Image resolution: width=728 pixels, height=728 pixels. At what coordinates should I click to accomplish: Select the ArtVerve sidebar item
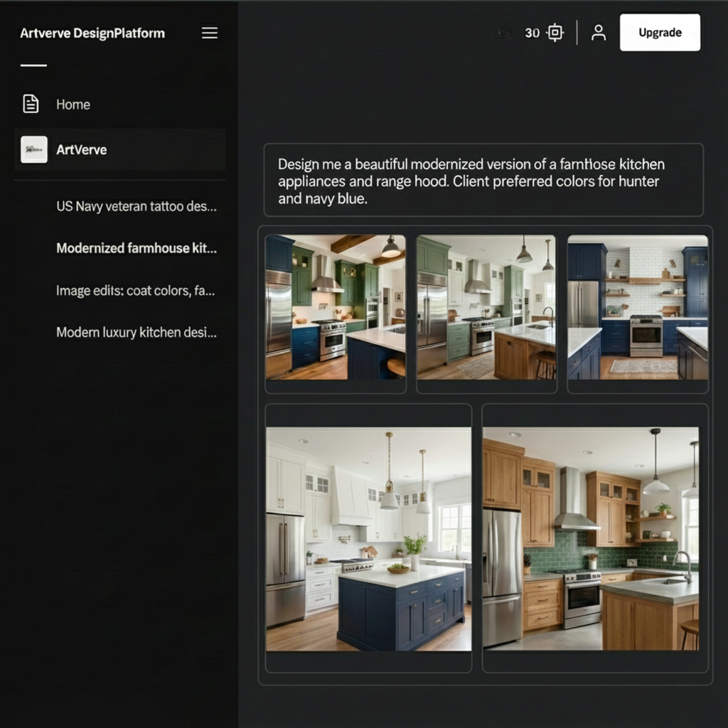pyautogui.click(x=82, y=150)
